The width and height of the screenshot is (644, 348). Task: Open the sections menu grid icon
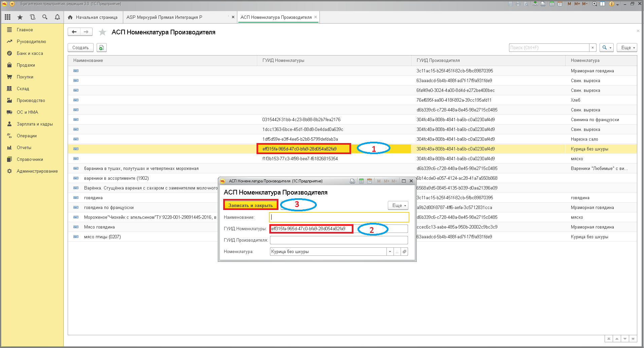tap(7, 17)
